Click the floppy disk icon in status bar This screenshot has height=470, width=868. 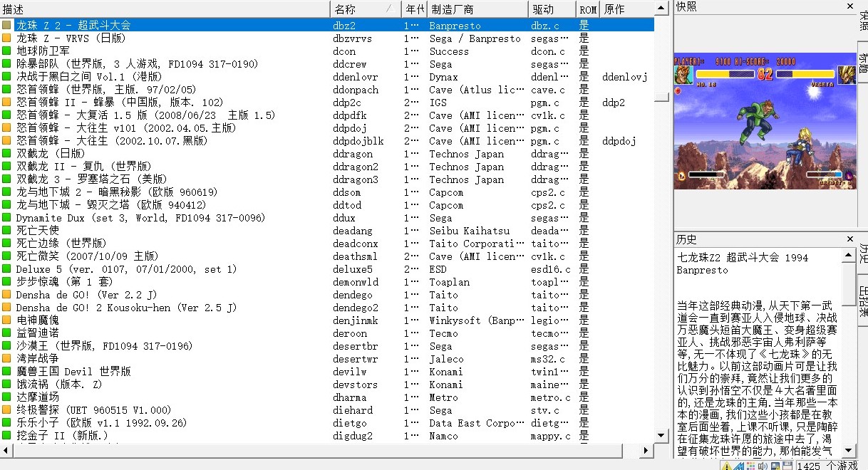point(787,466)
